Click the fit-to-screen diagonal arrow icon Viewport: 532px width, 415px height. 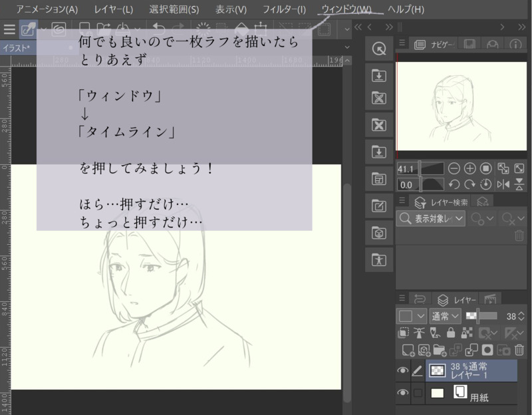click(519, 168)
